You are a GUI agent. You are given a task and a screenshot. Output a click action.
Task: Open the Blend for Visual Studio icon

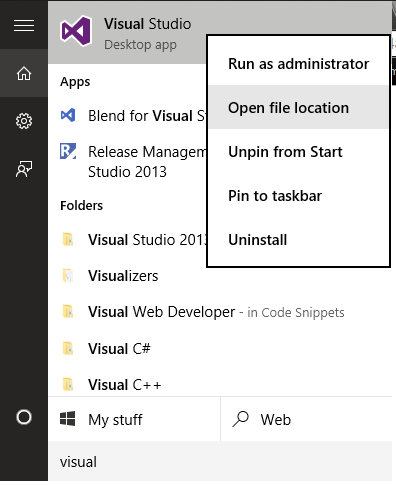coord(68,115)
